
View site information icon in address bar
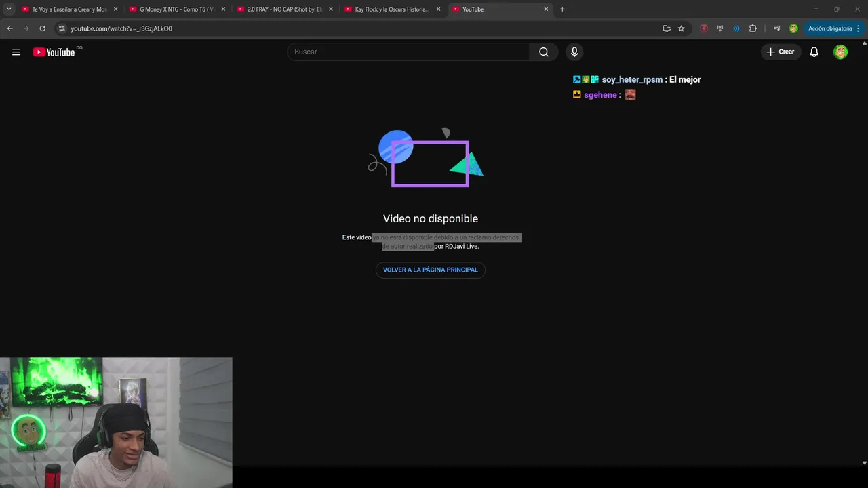pyautogui.click(x=62, y=28)
